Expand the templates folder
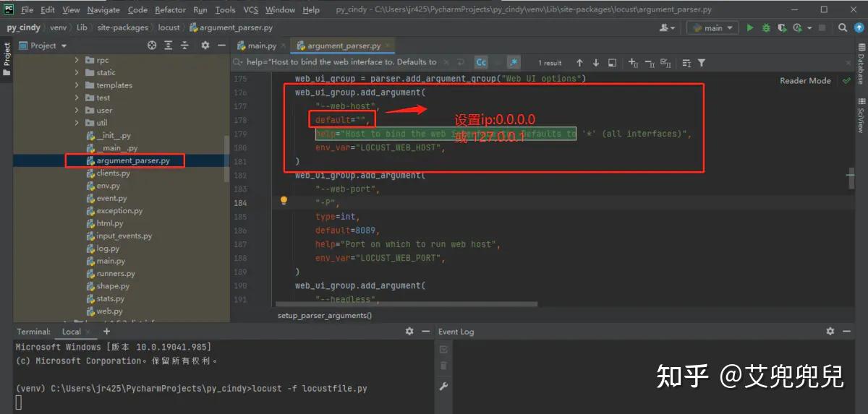This screenshot has height=414, width=868. (77, 85)
